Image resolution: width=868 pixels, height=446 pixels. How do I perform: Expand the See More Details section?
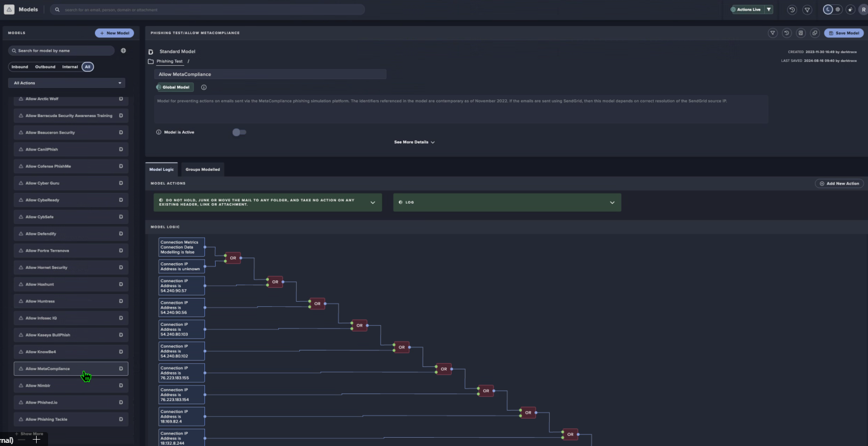[x=414, y=142]
